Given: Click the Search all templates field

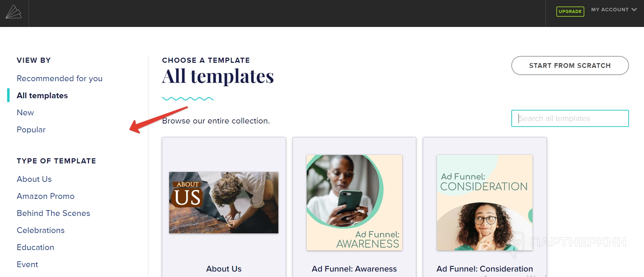Looking at the screenshot, I should tap(570, 118).
